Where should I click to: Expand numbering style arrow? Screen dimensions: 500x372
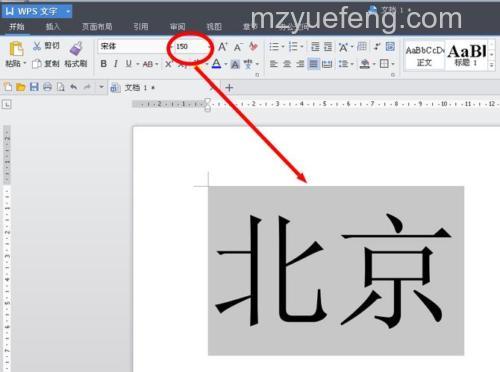coord(302,47)
